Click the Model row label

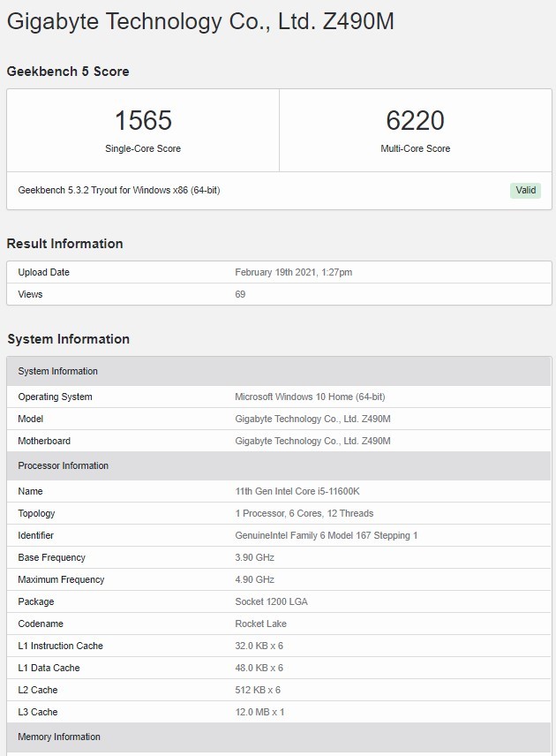coord(30,419)
